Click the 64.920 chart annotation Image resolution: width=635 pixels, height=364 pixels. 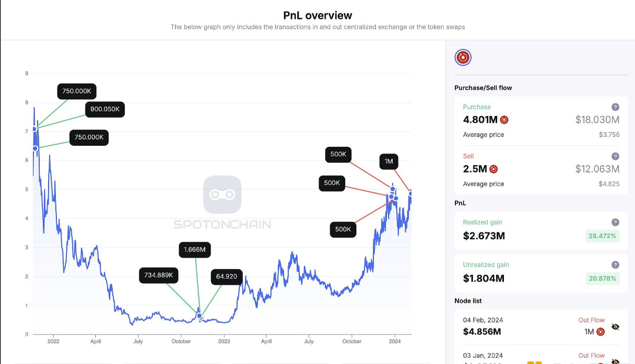click(226, 276)
